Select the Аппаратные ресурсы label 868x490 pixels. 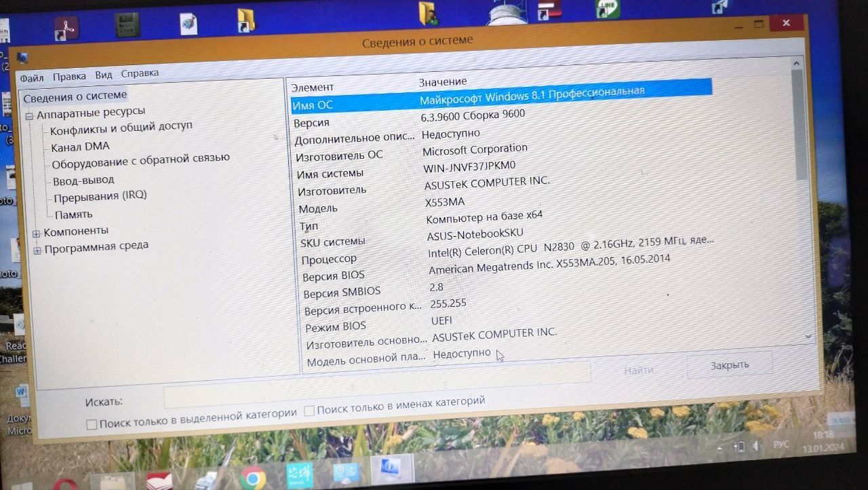coord(91,113)
